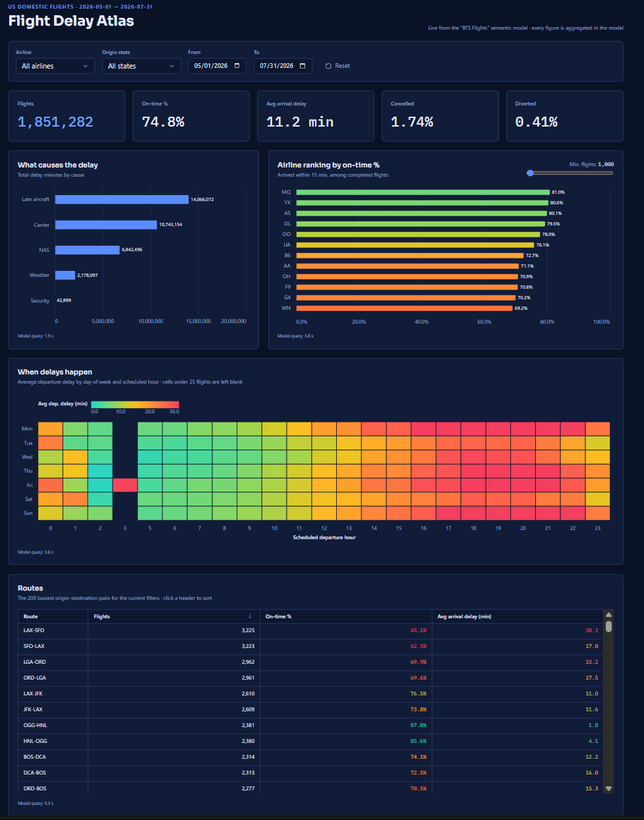
Task: Click the Security value 42,899
Action: coord(64,301)
